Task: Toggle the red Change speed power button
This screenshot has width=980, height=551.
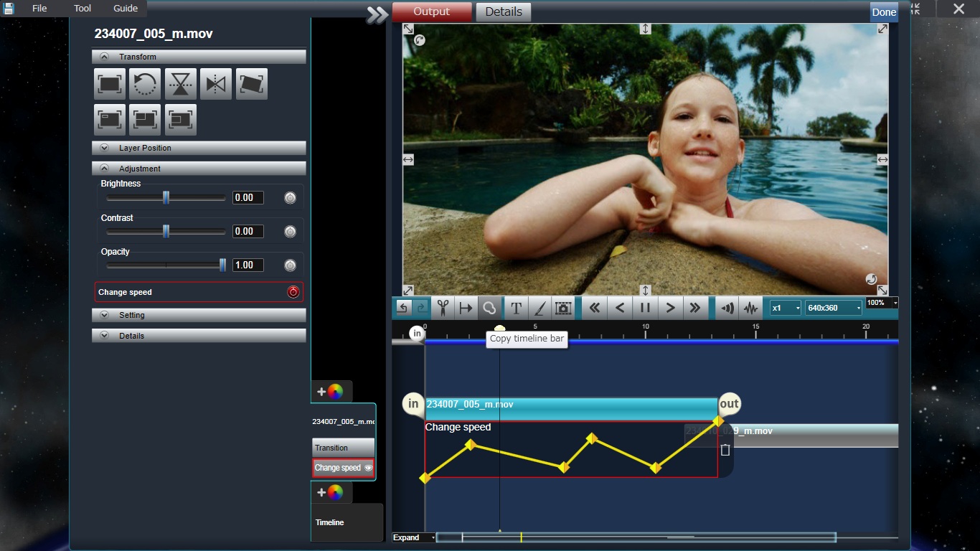Action: click(293, 292)
